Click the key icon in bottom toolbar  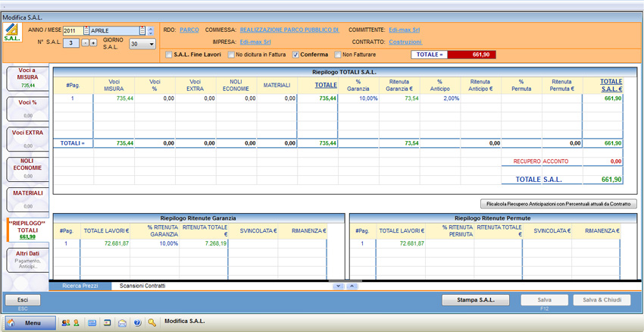[x=152, y=323]
